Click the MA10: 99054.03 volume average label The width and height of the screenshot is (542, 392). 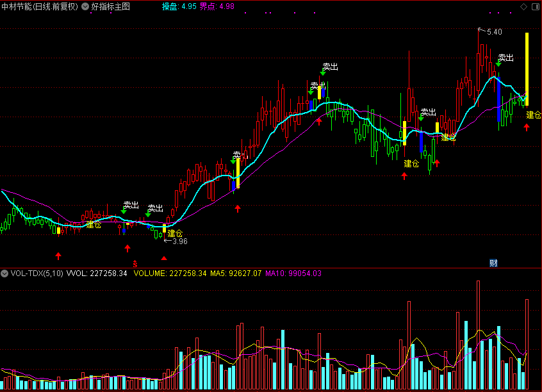point(293,274)
